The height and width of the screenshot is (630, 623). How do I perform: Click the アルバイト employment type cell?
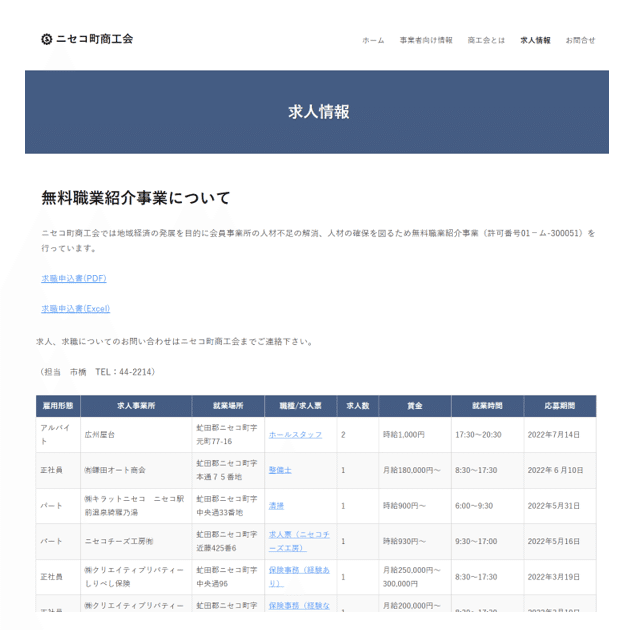pos(58,435)
